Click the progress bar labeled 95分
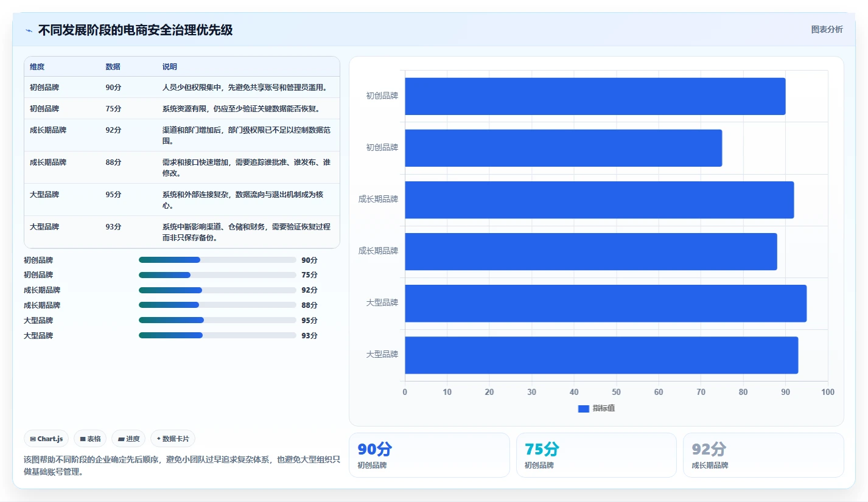 217,321
